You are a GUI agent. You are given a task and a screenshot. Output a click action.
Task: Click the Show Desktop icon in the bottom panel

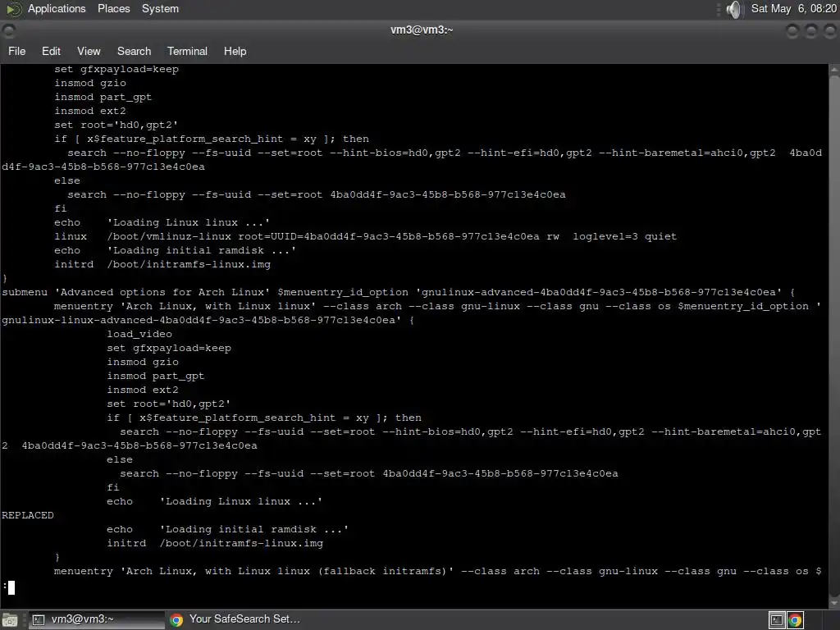click(10, 620)
